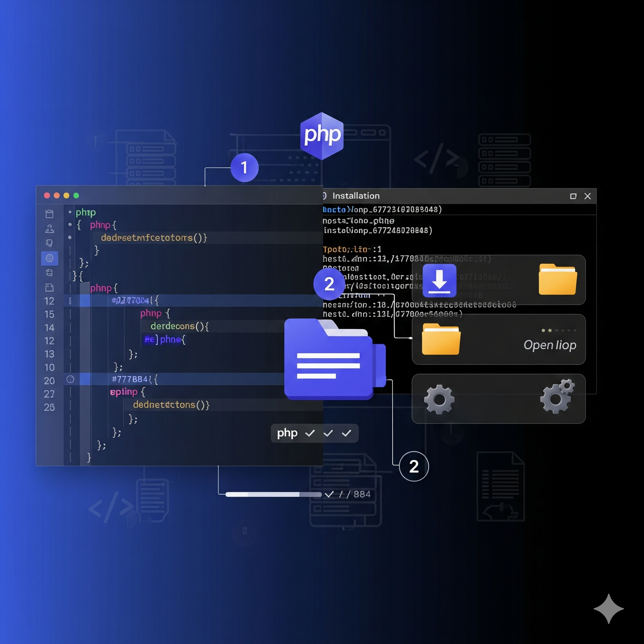Click the orange 'Tpoto' terminal line

point(352,249)
